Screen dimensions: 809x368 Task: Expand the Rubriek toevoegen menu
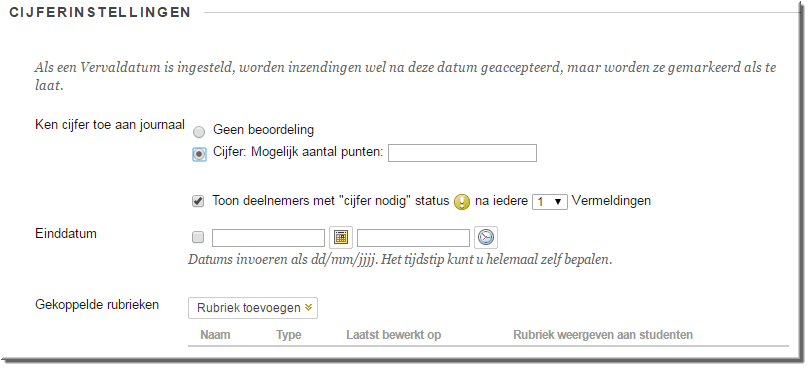pos(253,308)
